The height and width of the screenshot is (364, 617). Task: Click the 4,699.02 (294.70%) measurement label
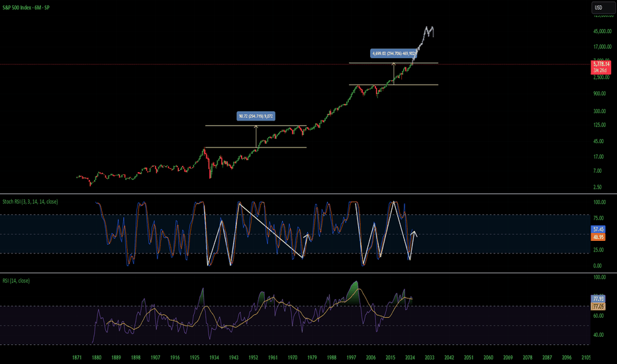[393, 53]
